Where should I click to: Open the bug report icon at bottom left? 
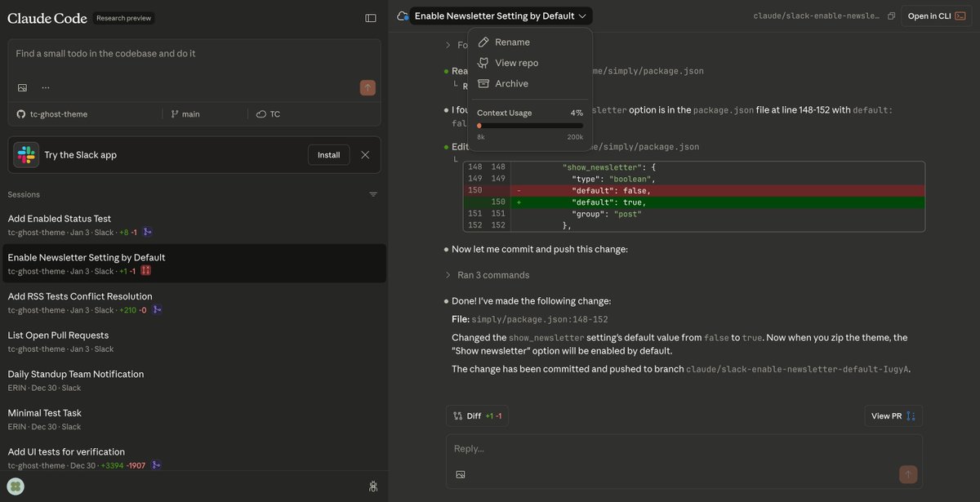click(x=372, y=486)
